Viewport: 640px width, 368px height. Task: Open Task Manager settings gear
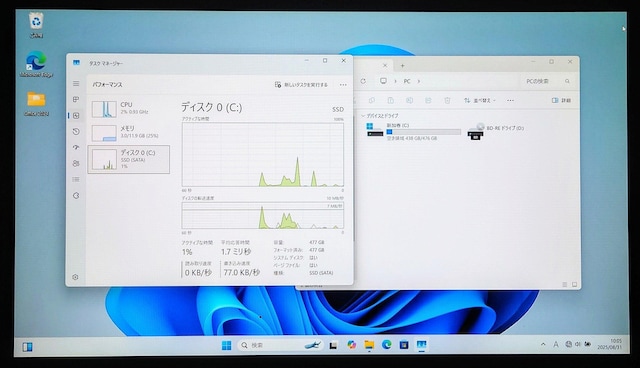(76, 277)
